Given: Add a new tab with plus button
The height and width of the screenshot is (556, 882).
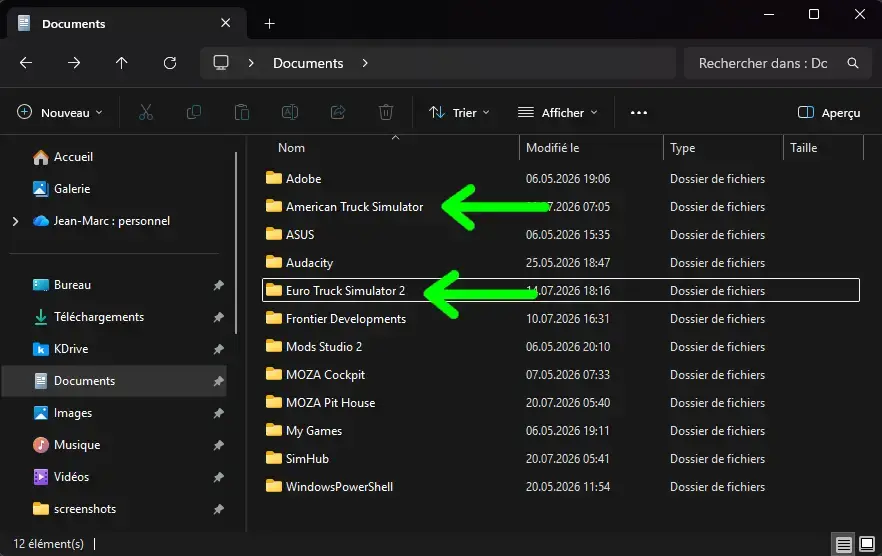Looking at the screenshot, I should (269, 24).
